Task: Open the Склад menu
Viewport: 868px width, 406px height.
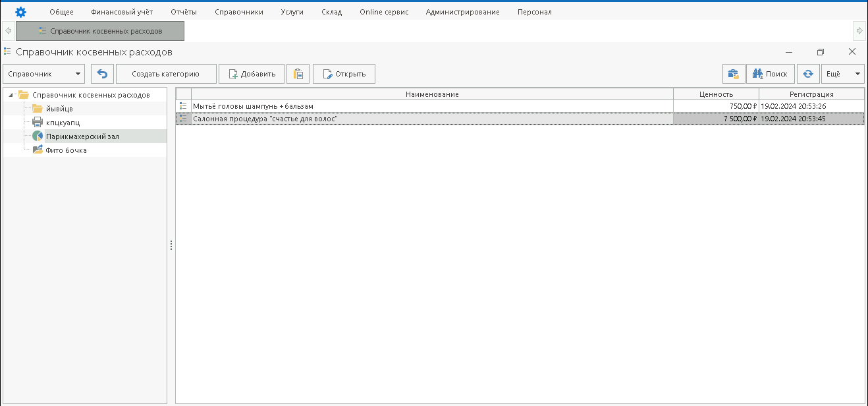Action: click(x=331, y=12)
